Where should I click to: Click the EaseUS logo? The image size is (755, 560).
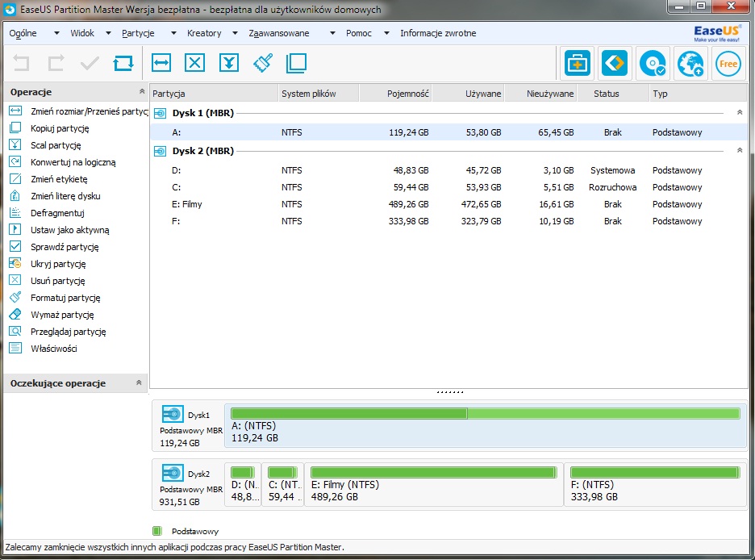(717, 33)
